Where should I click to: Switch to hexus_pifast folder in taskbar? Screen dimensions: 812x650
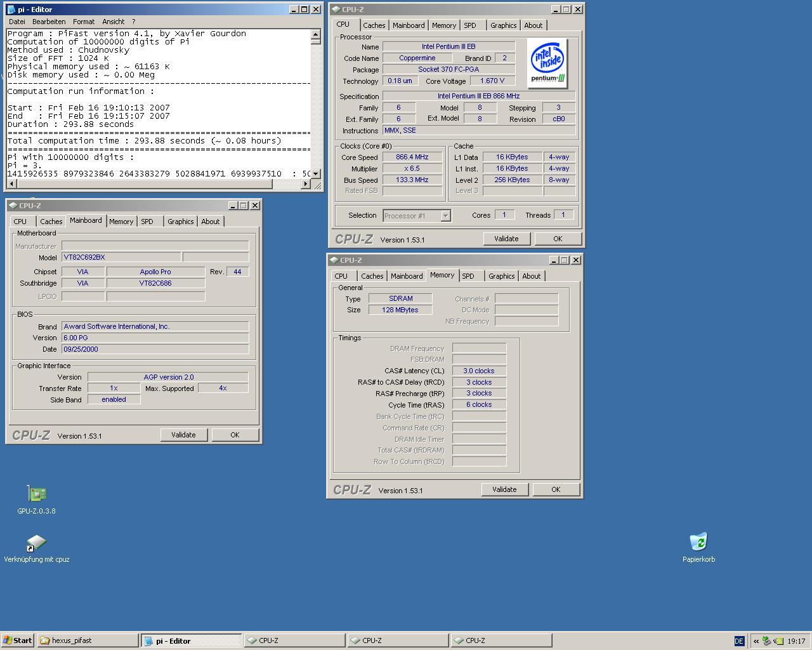click(x=88, y=640)
